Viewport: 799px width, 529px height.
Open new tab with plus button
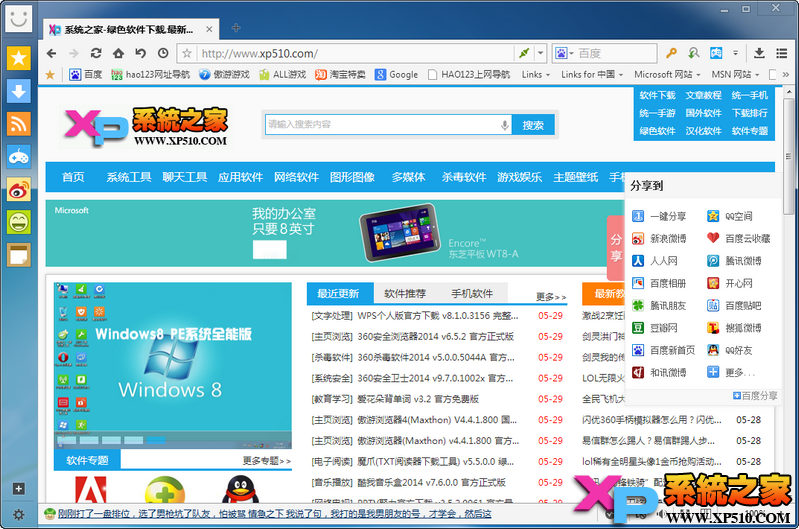click(236, 28)
